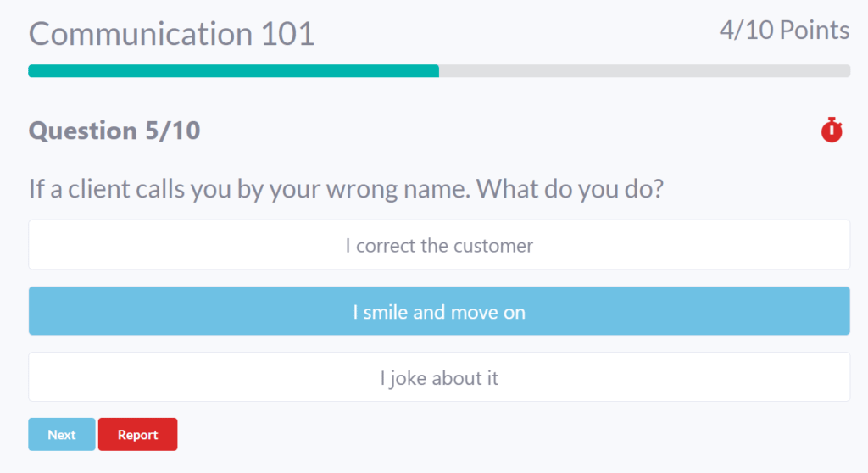Select the answer 'I correct the customer'

click(439, 246)
